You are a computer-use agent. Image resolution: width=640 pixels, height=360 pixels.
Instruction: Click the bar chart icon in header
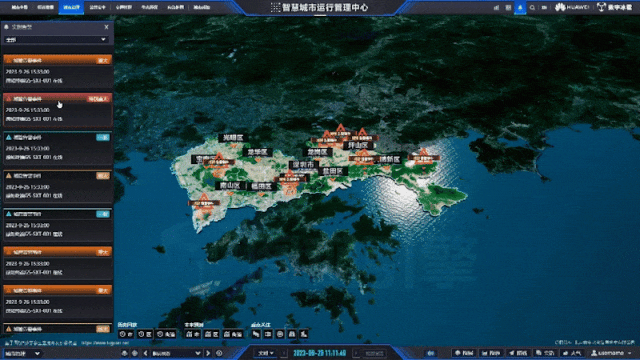pyautogui.click(x=496, y=7)
